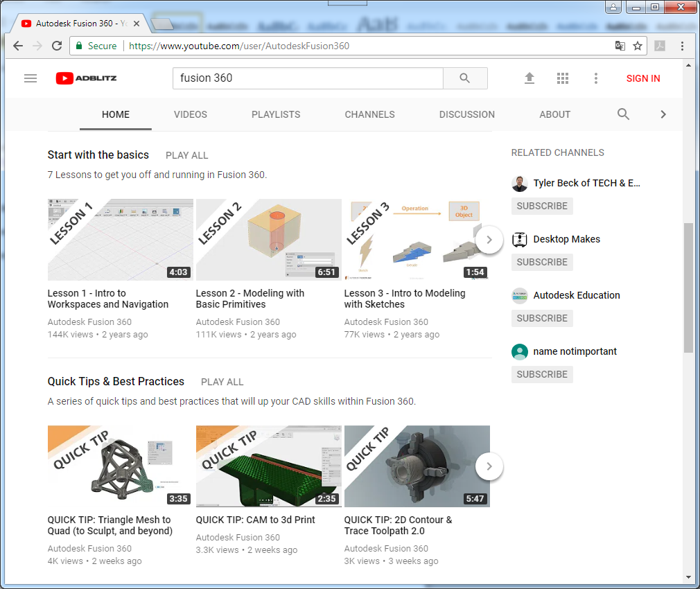The height and width of the screenshot is (589, 700).
Task: Search within the channel using the magnifier icon
Action: [623, 114]
